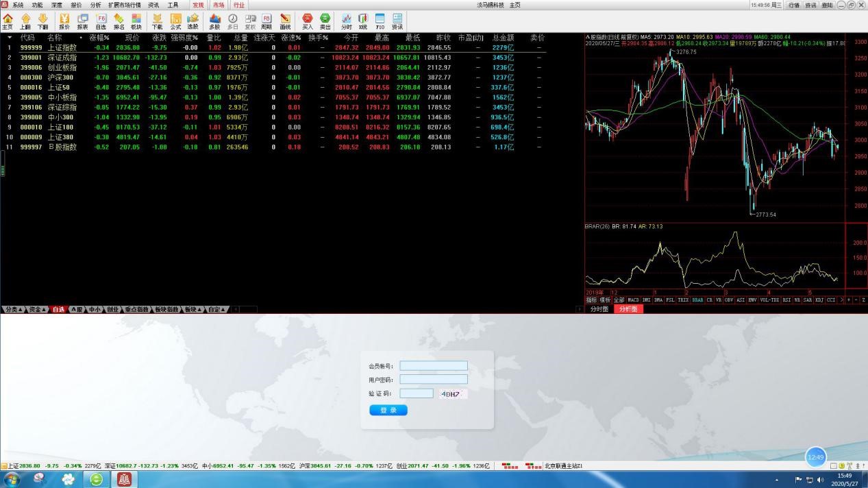Image resolution: width=868 pixels, height=488 pixels.
Task: Open the 分析 menu in menu bar
Action: pyautogui.click(x=95, y=5)
